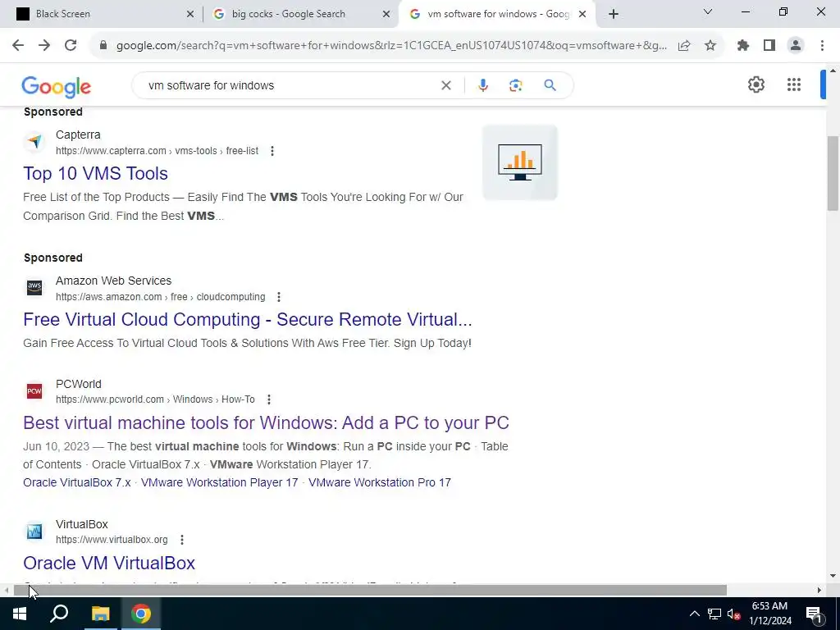Follow the VMware Workstation Pro 17 sitelink
Screen dimensions: 840x630
tap(379, 482)
